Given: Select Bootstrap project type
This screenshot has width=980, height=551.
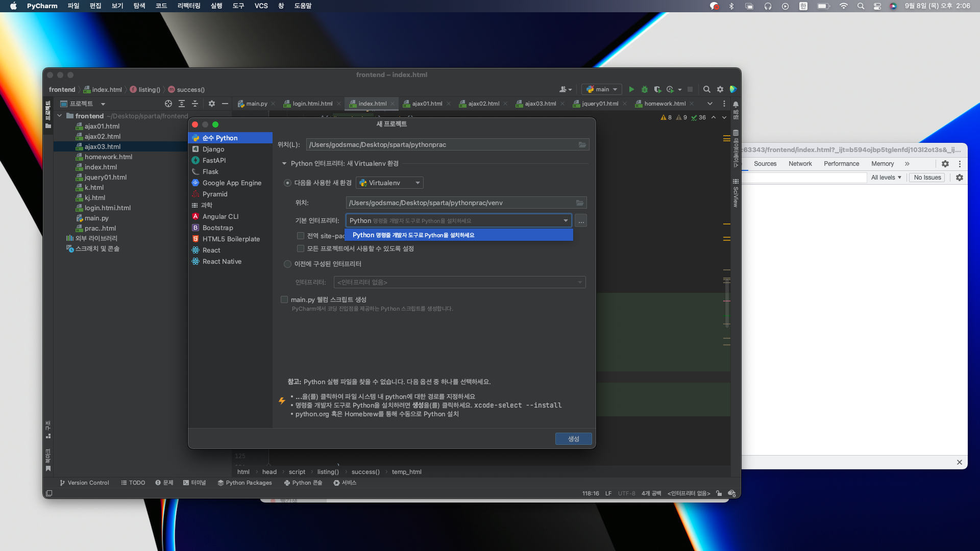Looking at the screenshot, I should [230, 228].
